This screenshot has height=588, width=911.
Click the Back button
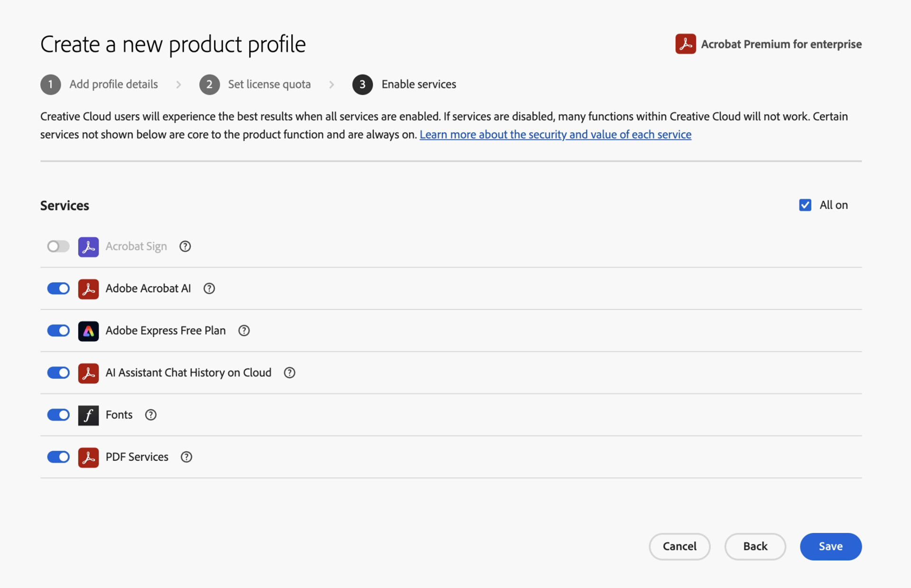pos(755,547)
